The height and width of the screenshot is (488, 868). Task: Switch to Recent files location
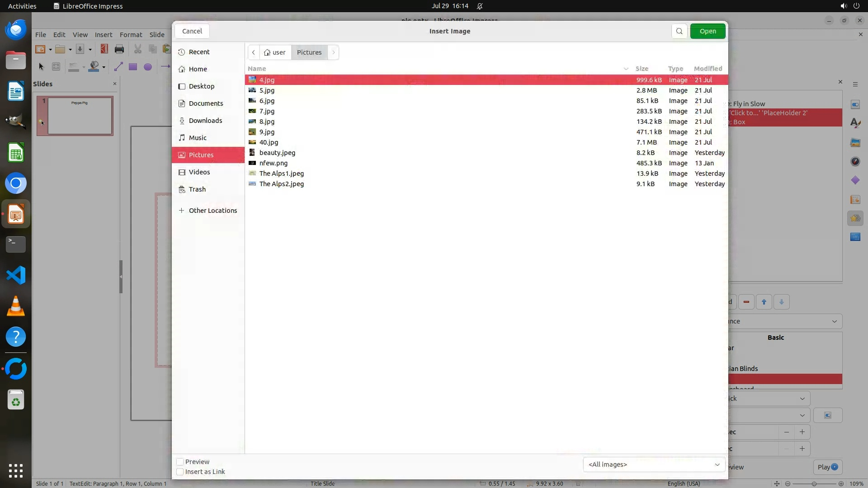tap(199, 52)
